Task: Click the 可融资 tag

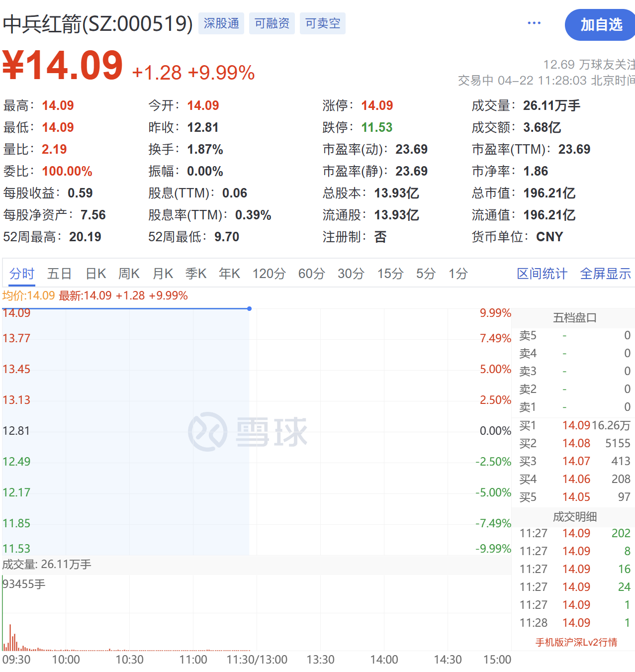Action: point(272,23)
